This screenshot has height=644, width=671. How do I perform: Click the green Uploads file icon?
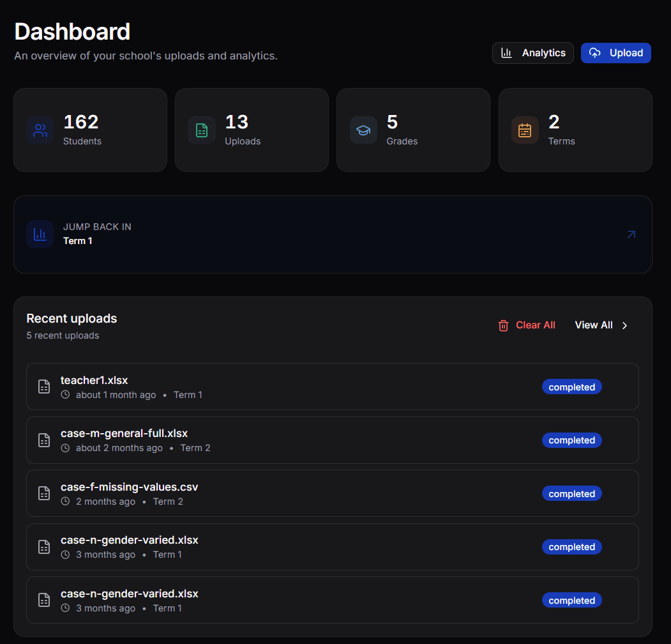(x=202, y=130)
